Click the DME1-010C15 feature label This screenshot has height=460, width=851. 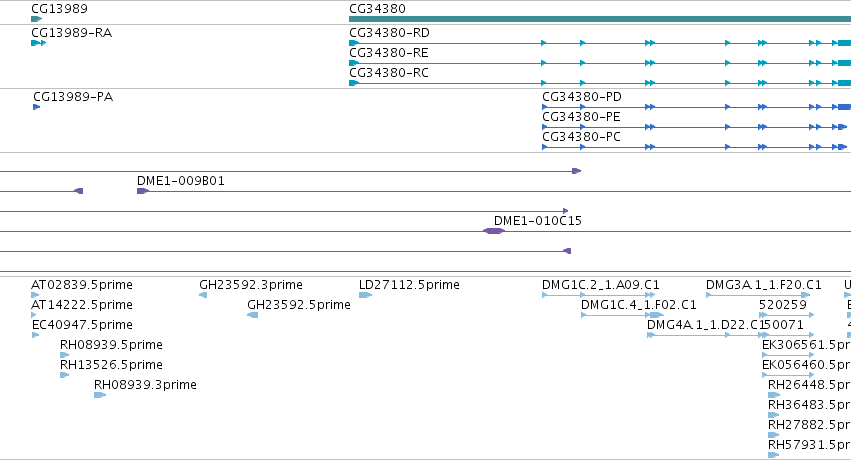click(537, 221)
